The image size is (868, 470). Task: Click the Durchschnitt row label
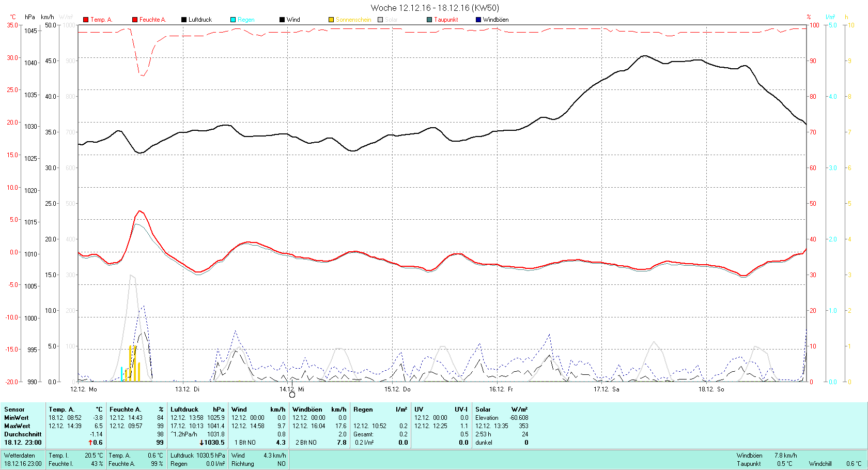(x=23, y=434)
